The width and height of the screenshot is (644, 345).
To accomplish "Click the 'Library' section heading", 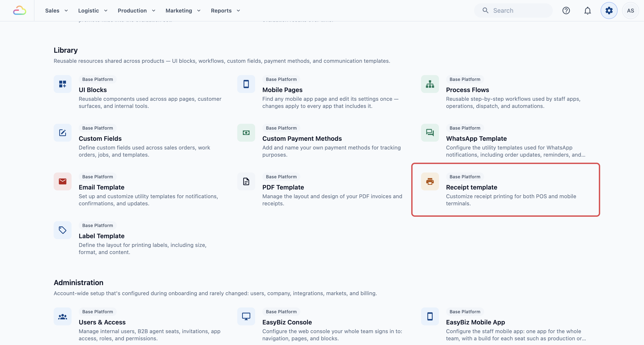I will (66, 50).
